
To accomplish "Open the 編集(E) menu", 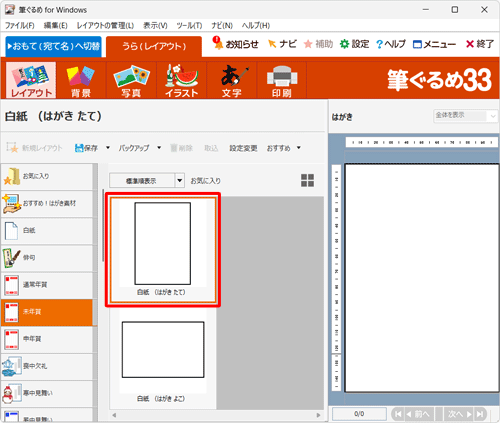I will tap(56, 25).
